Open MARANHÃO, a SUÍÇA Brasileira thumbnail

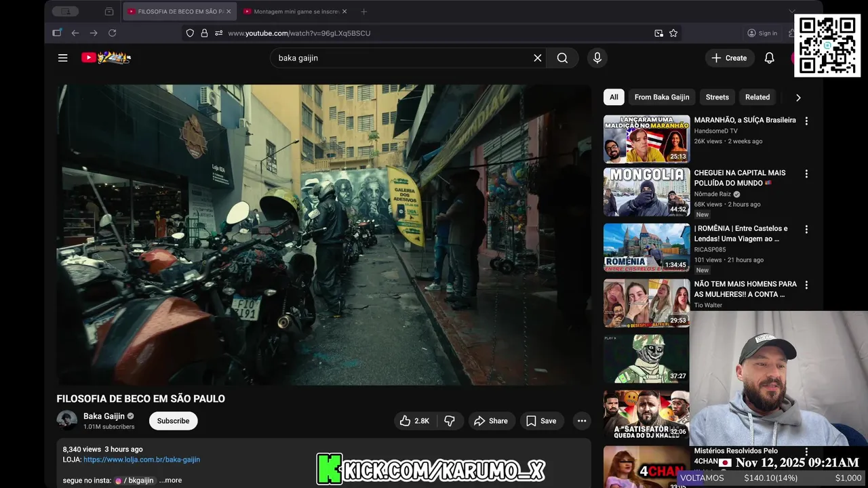tap(647, 139)
